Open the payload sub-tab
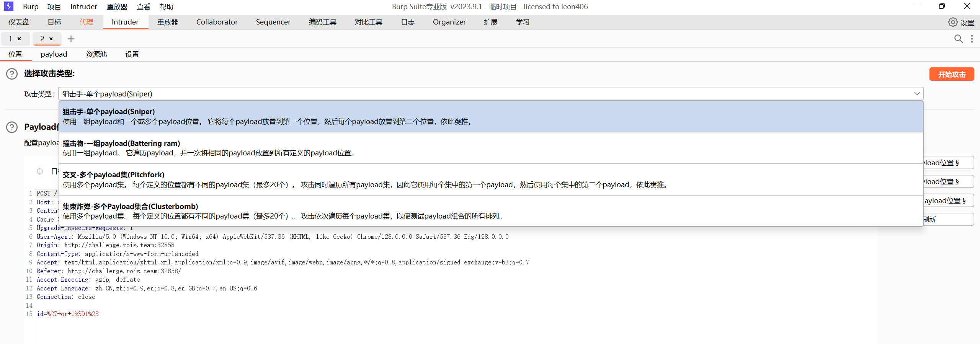 [54, 54]
